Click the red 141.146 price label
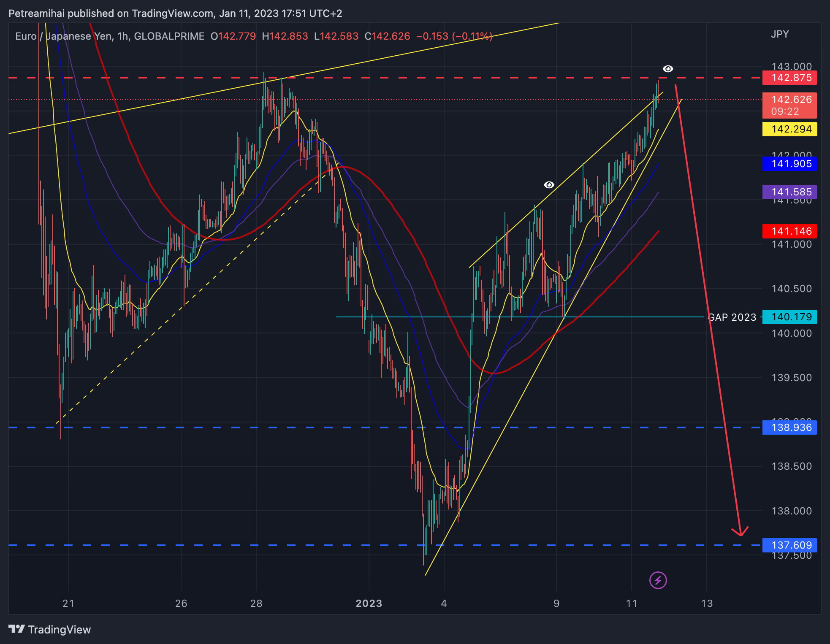This screenshot has height=644, width=830. 789,231
